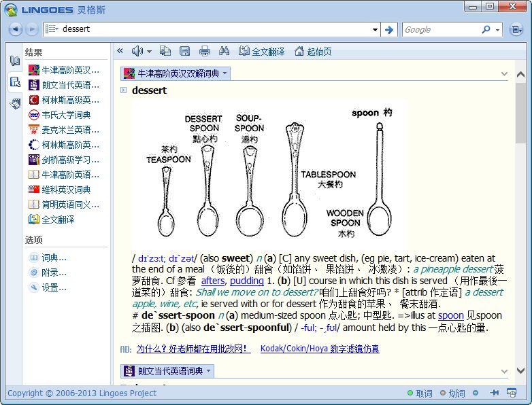Collapse the sidebar with double chevron
This screenshot has height=405, width=532.
click(120, 51)
